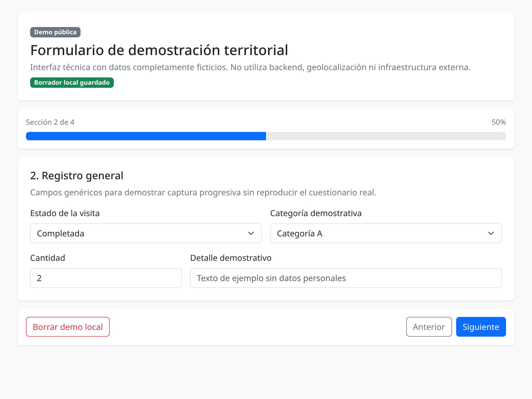Focus the Detalle demostrativo text field
The height and width of the screenshot is (399, 532).
pyautogui.click(x=346, y=278)
